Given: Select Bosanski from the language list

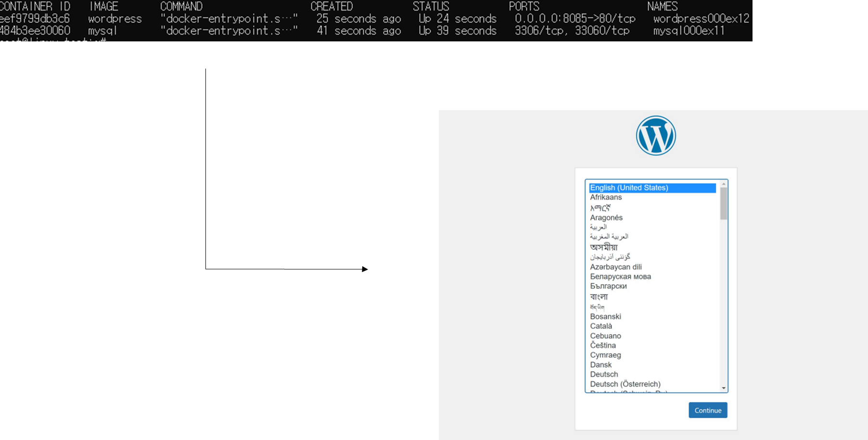Looking at the screenshot, I should coord(605,316).
